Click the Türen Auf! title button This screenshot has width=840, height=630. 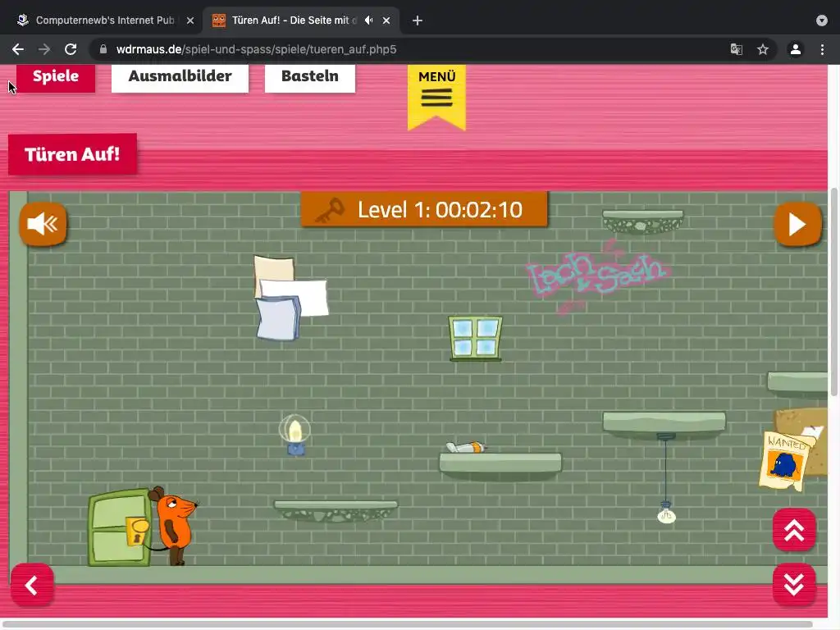(x=72, y=154)
